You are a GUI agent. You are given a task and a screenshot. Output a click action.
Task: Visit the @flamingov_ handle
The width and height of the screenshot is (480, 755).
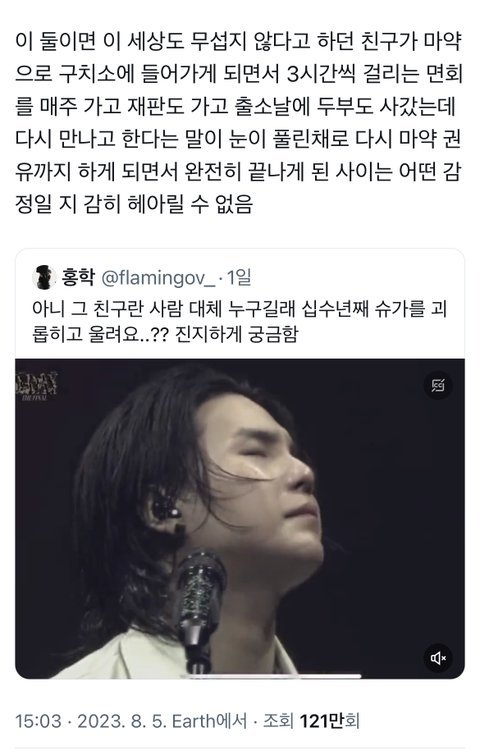click(158, 277)
